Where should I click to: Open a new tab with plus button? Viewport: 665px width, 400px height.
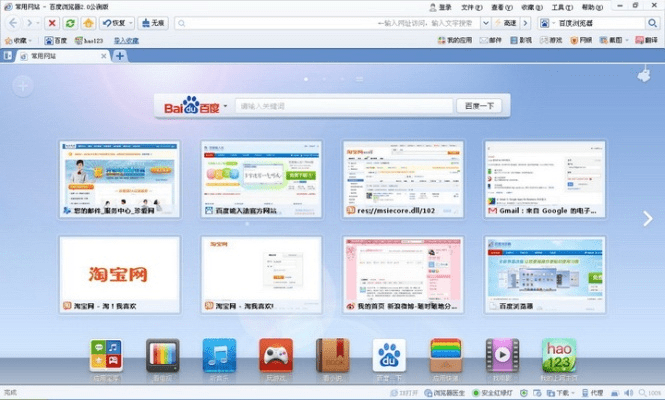coord(120,56)
